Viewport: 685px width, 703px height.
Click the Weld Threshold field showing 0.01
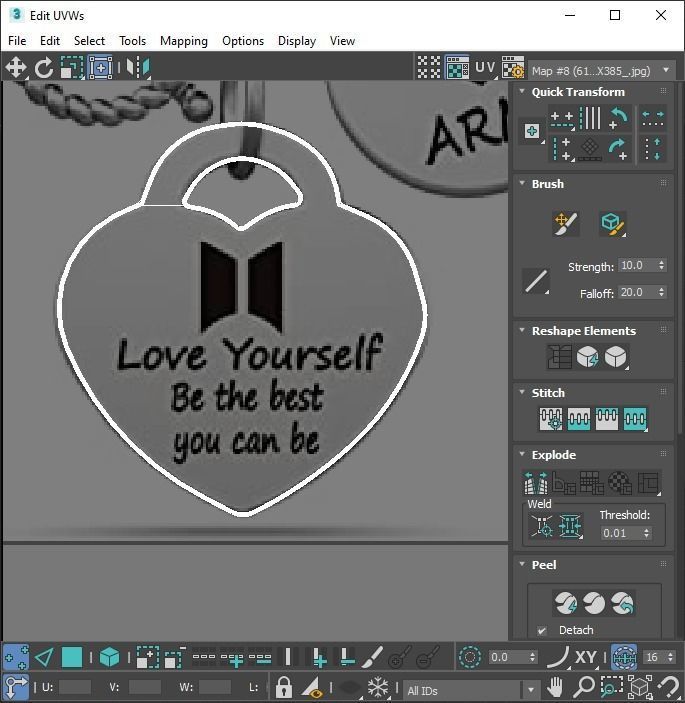pos(621,533)
